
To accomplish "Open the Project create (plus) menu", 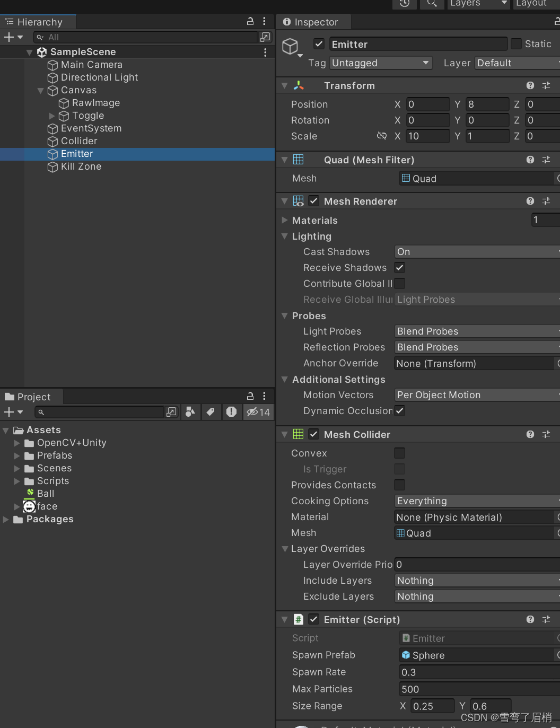I will (13, 412).
